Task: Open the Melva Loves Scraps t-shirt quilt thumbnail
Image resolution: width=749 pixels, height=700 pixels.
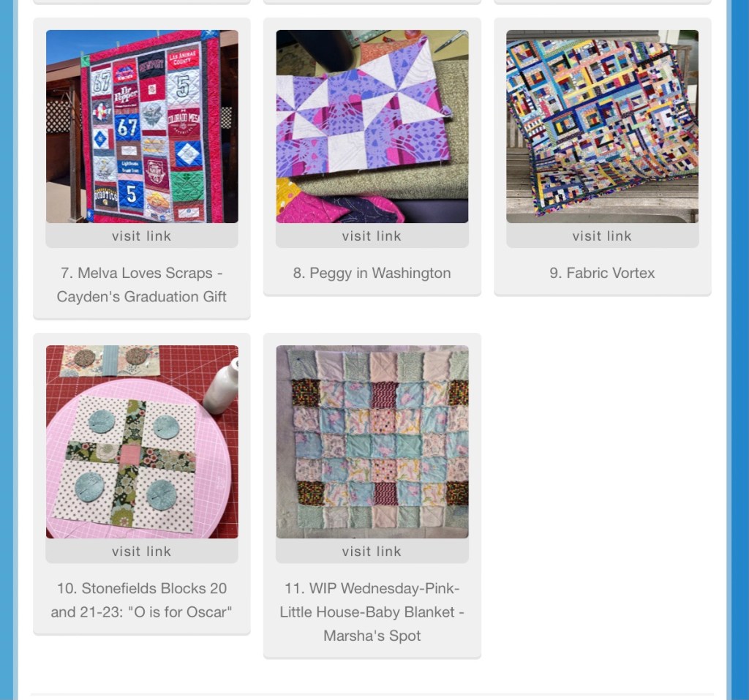Action: pos(142,126)
